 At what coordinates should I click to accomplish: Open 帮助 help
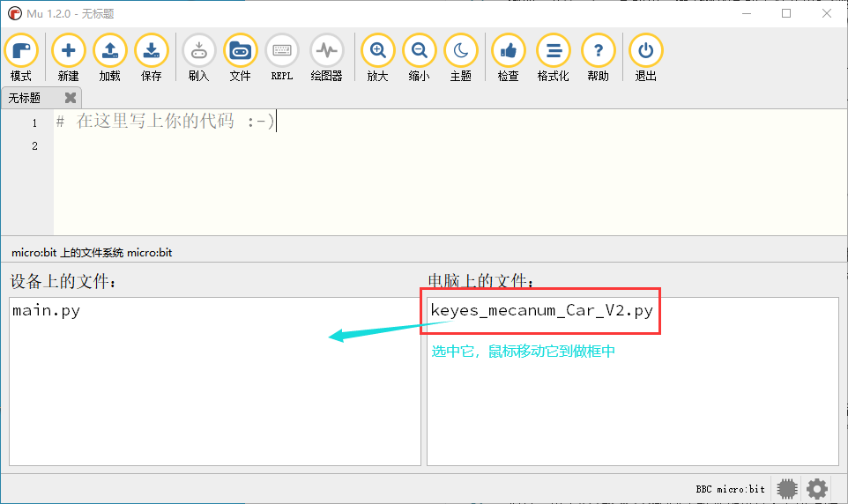pyautogui.click(x=599, y=57)
